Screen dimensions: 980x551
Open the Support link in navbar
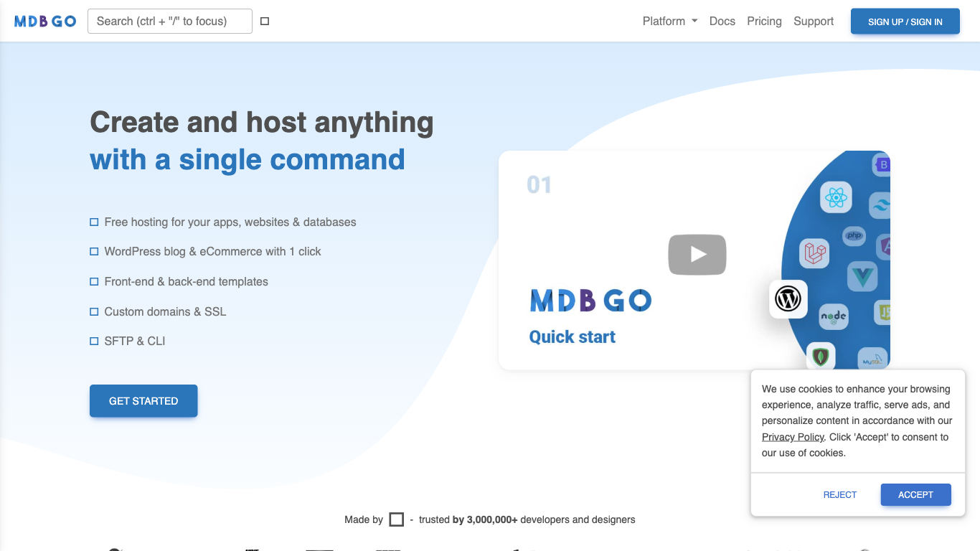pyautogui.click(x=814, y=22)
